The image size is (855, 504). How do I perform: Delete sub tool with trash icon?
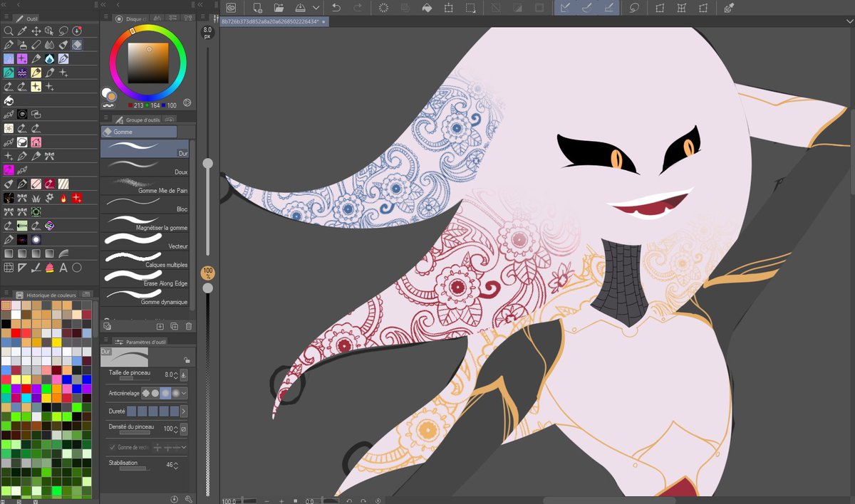pos(188,326)
